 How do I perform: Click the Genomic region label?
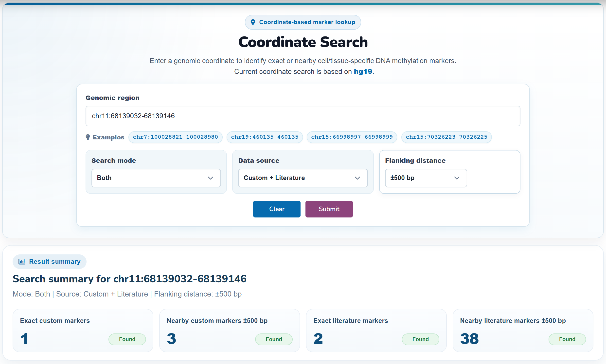[112, 98]
